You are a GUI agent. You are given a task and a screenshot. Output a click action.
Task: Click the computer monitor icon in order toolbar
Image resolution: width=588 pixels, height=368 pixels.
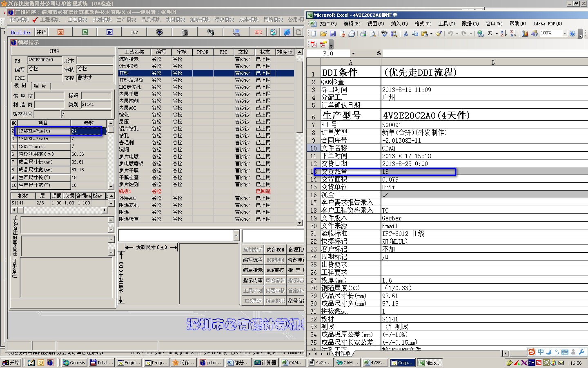[236, 32]
